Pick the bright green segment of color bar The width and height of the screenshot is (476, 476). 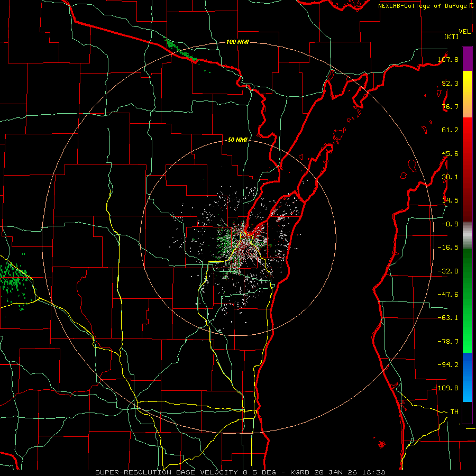467,300
